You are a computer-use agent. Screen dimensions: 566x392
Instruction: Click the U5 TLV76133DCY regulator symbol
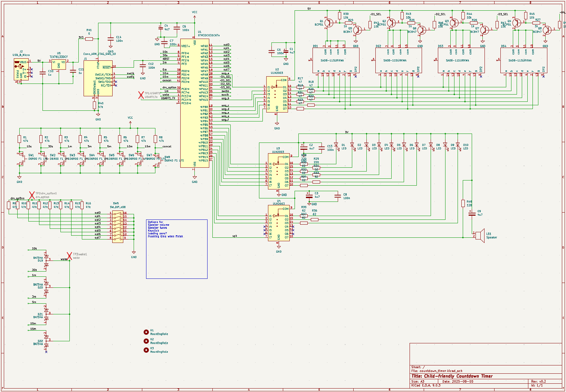coord(59,64)
